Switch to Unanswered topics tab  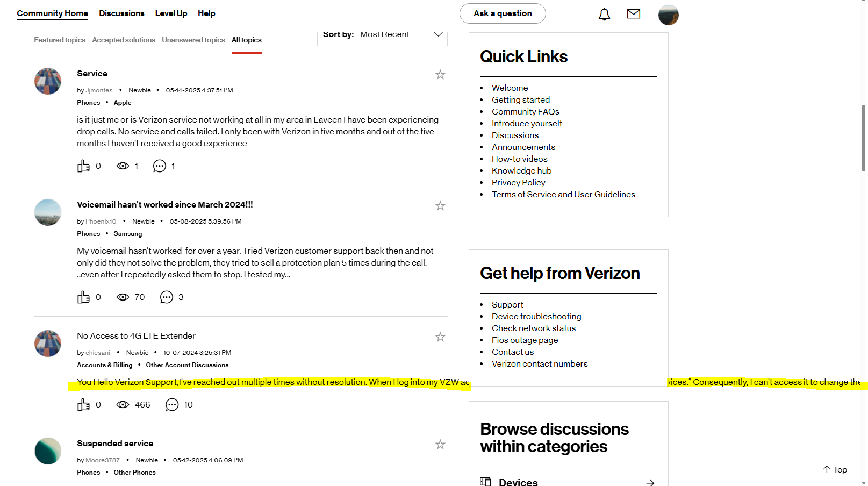pyautogui.click(x=193, y=40)
